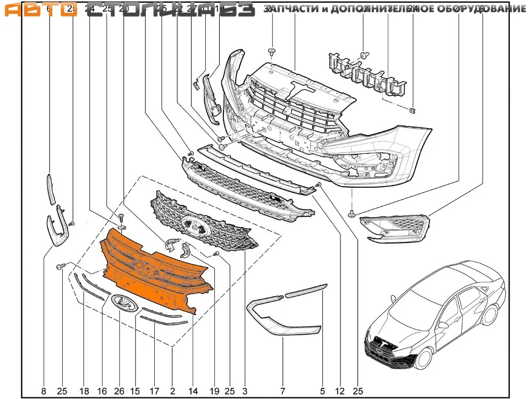
Task: Click part number 16 label
Action: pos(101,392)
